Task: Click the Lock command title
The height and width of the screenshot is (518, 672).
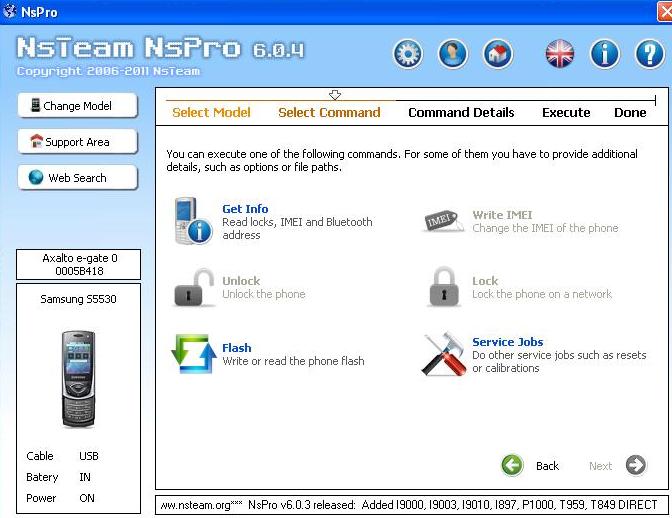Action: tap(485, 281)
